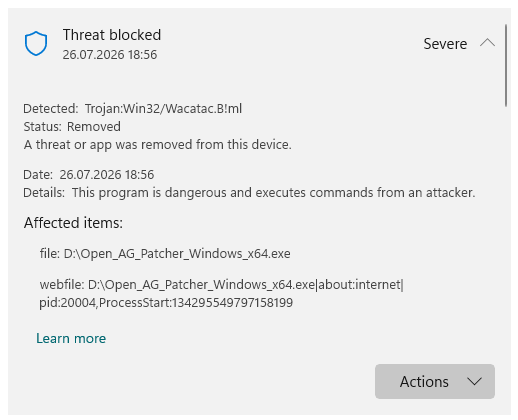The height and width of the screenshot is (420, 518).
Task: Click the Status: Removed line
Action: click(x=72, y=127)
